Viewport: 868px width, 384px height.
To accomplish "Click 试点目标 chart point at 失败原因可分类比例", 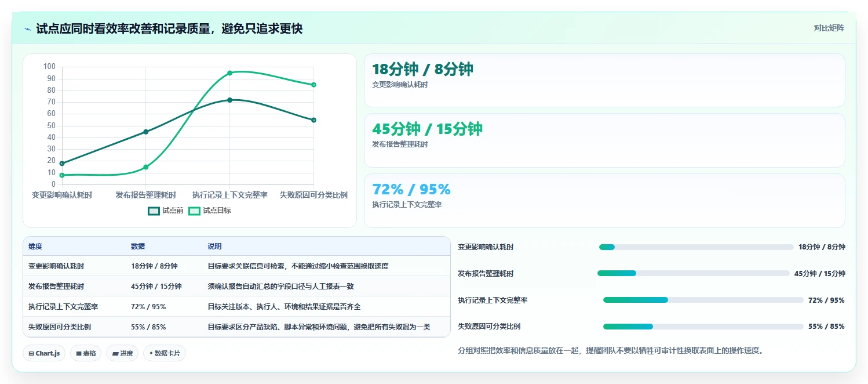I will (x=313, y=85).
